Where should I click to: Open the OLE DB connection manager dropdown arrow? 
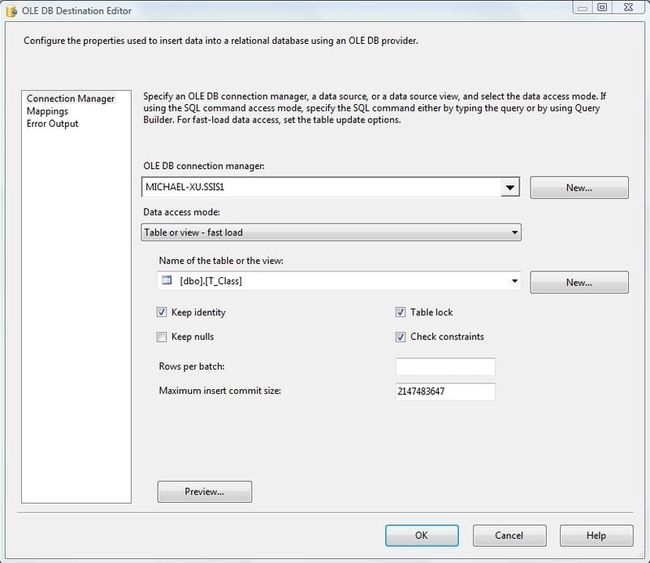tap(510, 187)
